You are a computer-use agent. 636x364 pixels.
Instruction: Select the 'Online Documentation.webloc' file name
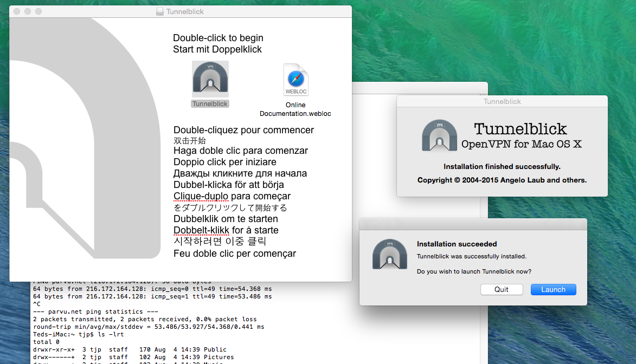point(295,109)
